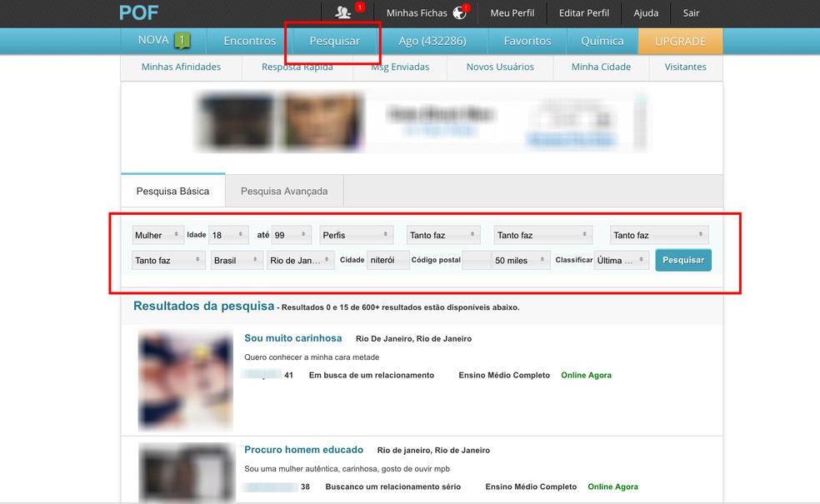This screenshot has width=820, height=504.
Task: Open the friend requests people icon
Action: (x=343, y=12)
